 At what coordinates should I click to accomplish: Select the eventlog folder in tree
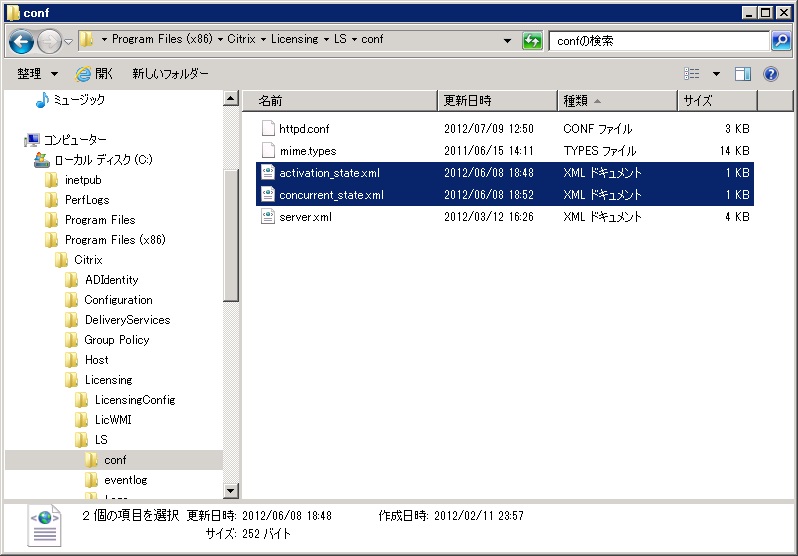pyautogui.click(x=125, y=480)
